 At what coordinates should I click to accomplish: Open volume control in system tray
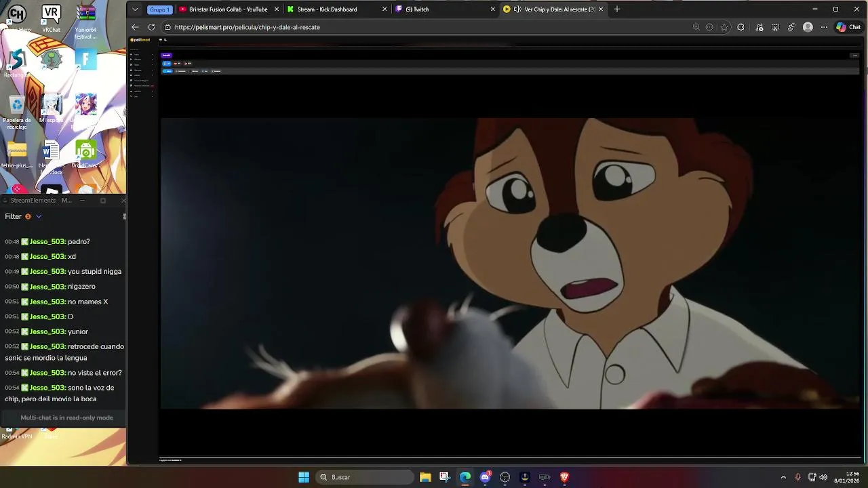pos(823,477)
